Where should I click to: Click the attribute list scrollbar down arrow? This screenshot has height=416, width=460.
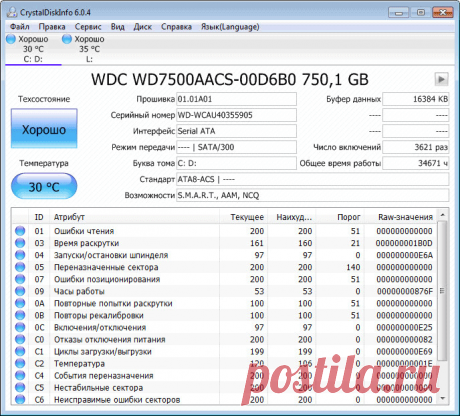[442, 399]
